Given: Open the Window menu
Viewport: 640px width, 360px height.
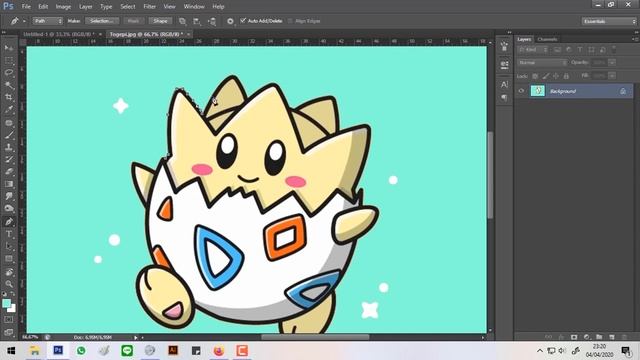Looking at the screenshot, I should [194, 7].
